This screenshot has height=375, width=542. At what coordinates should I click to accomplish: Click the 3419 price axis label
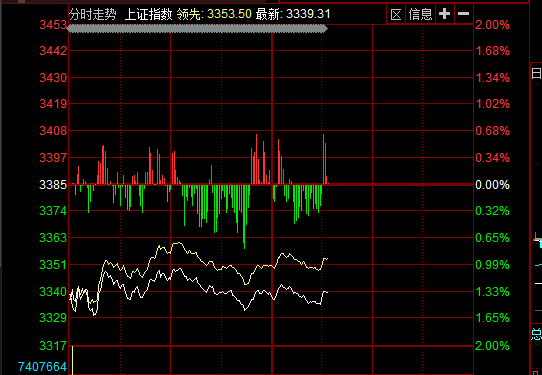point(53,104)
